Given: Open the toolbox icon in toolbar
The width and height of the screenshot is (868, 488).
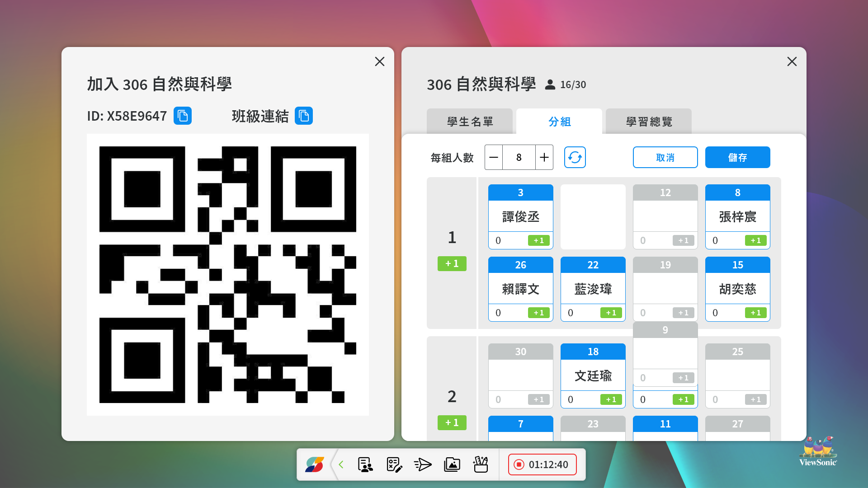Looking at the screenshot, I should click(x=481, y=465).
